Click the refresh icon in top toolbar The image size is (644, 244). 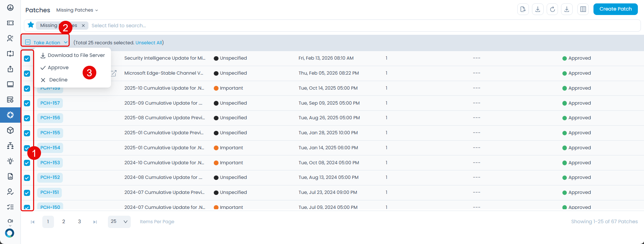coord(552,9)
